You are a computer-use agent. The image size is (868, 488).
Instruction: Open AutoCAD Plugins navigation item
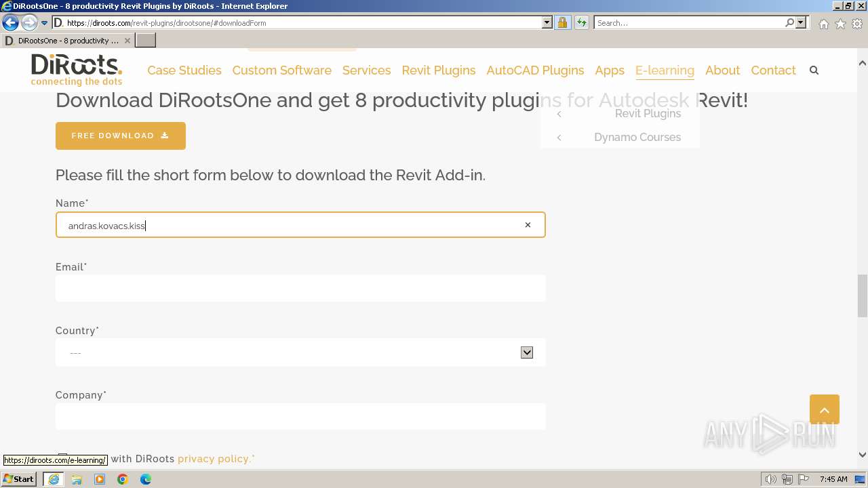click(535, 70)
